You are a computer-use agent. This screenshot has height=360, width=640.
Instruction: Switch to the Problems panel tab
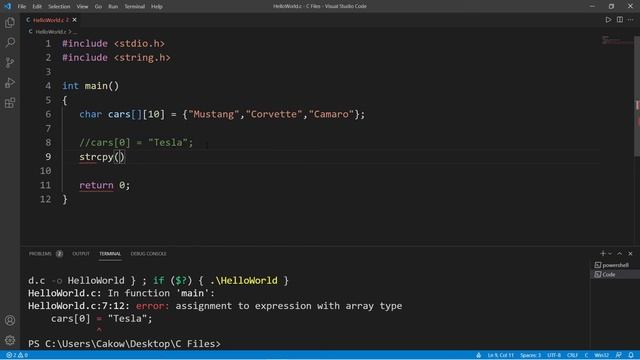[45, 253]
